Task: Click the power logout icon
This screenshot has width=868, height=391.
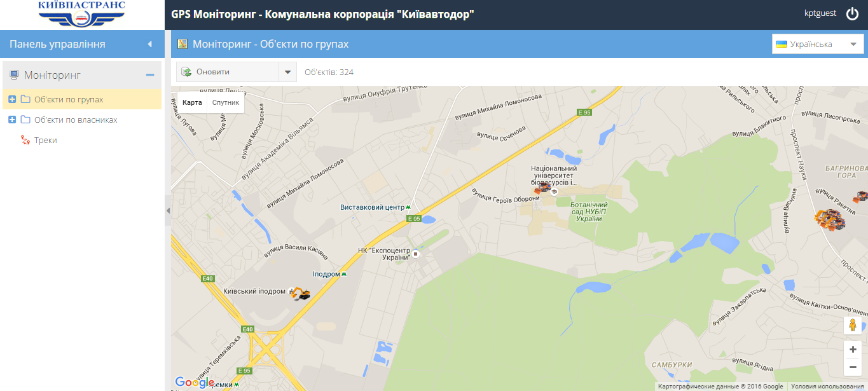Action: pos(852,14)
